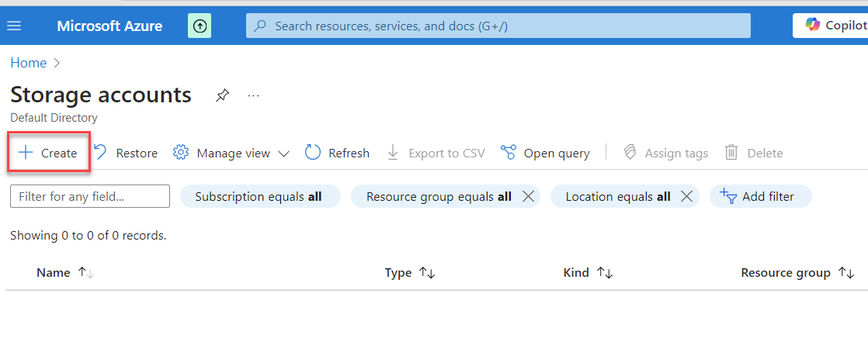
Task: Click Open query
Action: click(545, 154)
